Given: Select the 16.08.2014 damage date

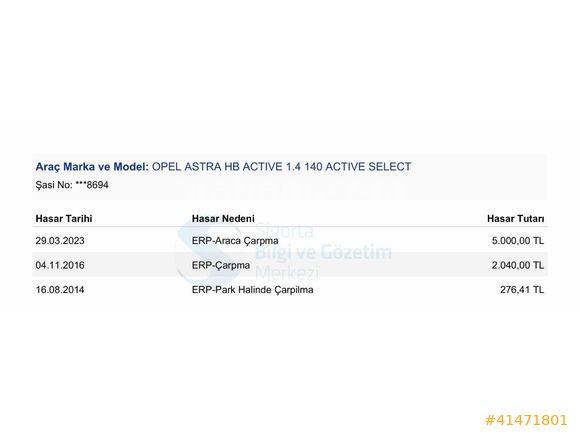Looking at the screenshot, I should (60, 290).
